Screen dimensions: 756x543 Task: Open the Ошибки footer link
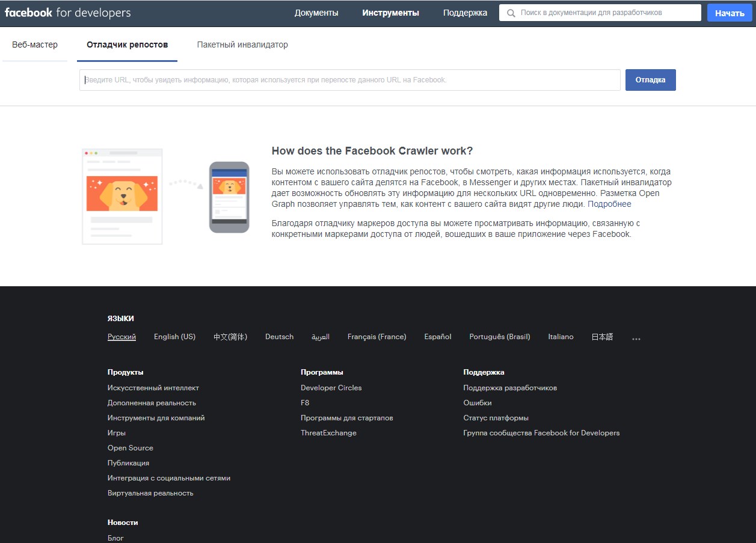click(x=478, y=403)
